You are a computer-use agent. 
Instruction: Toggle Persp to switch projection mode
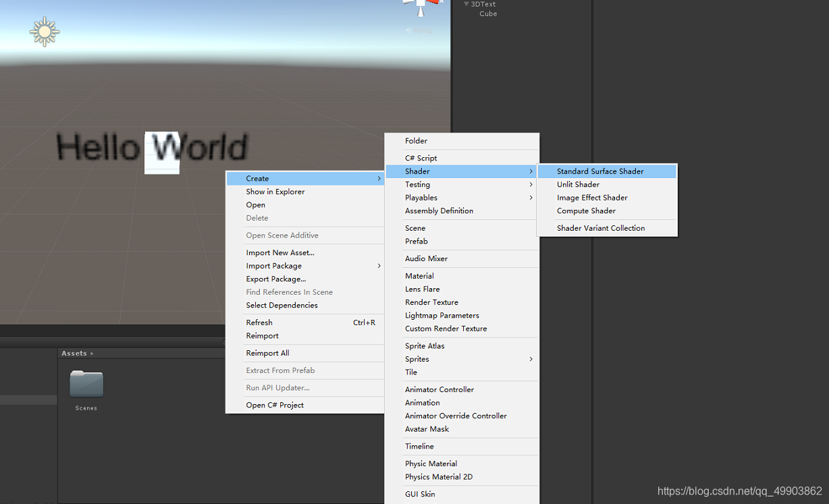[x=420, y=30]
